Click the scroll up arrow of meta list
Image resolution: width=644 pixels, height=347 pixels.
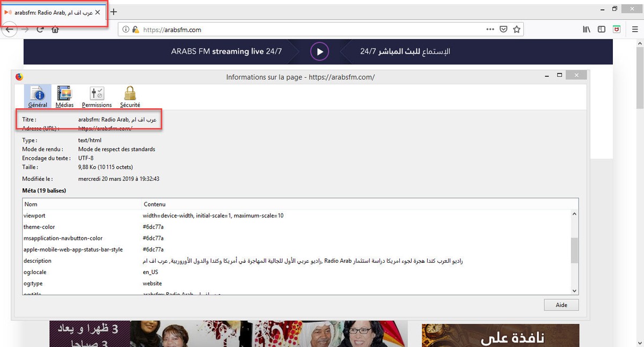point(574,214)
